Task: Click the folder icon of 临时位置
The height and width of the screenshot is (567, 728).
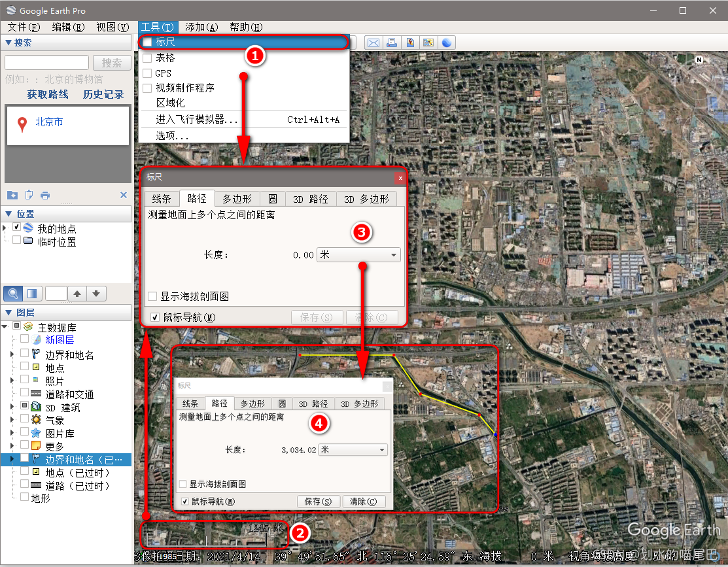Action: [28, 241]
